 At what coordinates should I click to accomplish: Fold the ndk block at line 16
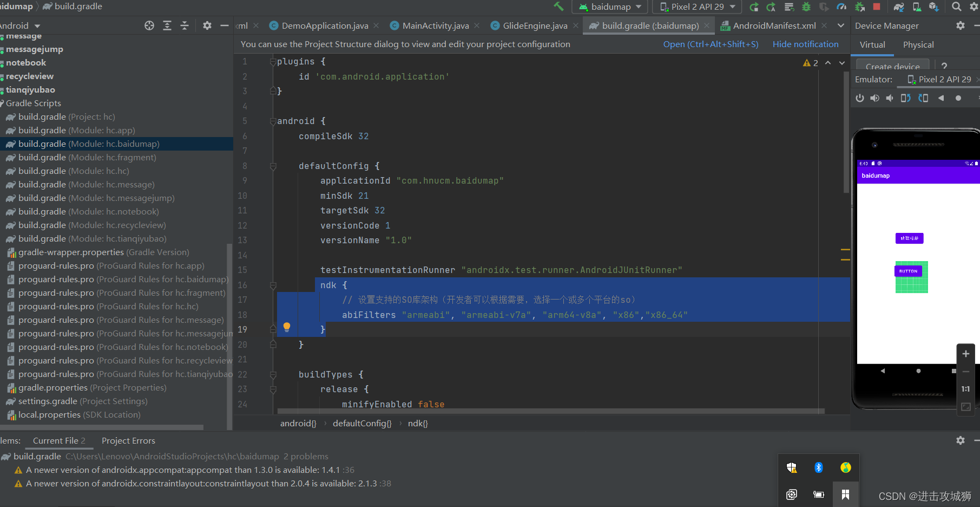click(x=273, y=285)
